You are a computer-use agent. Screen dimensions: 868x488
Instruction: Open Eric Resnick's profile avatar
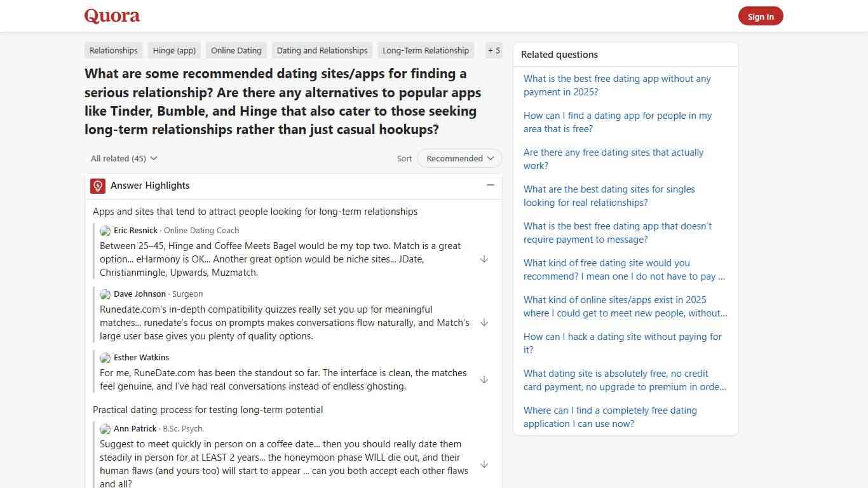tap(105, 231)
